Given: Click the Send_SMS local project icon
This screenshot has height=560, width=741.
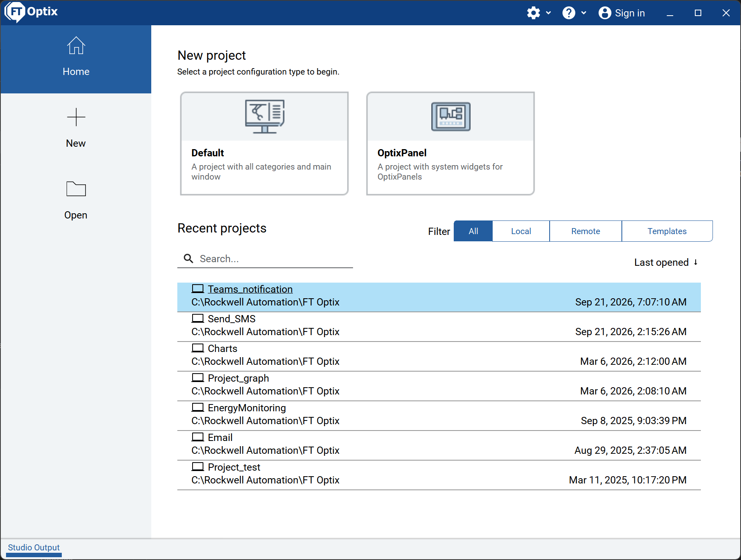Looking at the screenshot, I should (197, 318).
